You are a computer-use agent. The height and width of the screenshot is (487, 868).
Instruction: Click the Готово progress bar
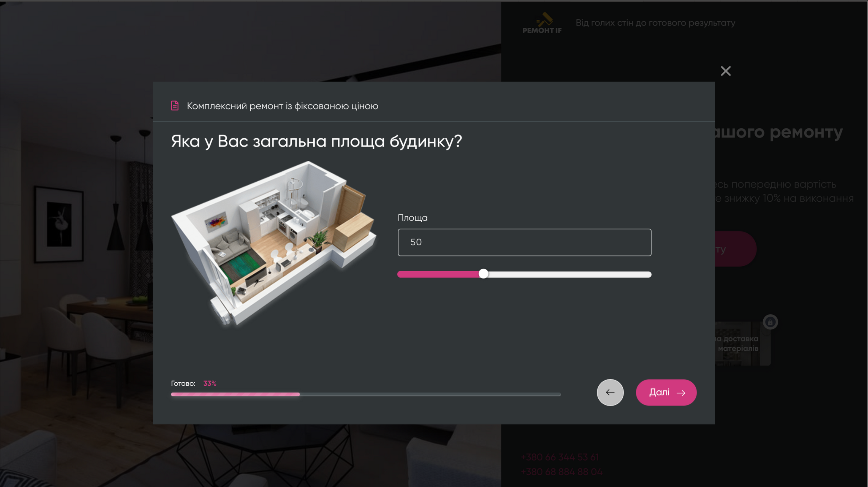point(366,394)
